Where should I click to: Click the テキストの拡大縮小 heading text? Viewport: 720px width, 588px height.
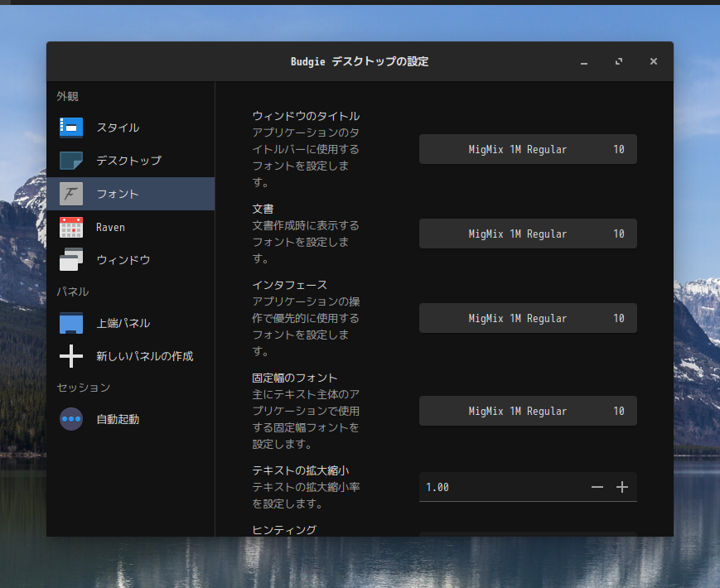pyautogui.click(x=300, y=470)
